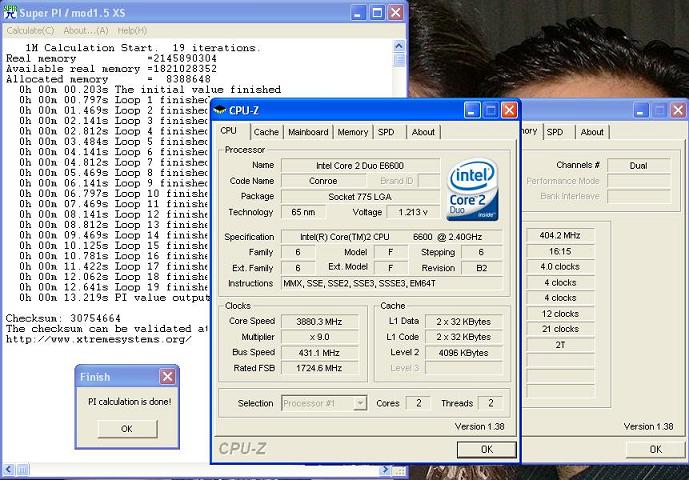
Task: Close the rear CPU-Z window
Action: [678, 110]
